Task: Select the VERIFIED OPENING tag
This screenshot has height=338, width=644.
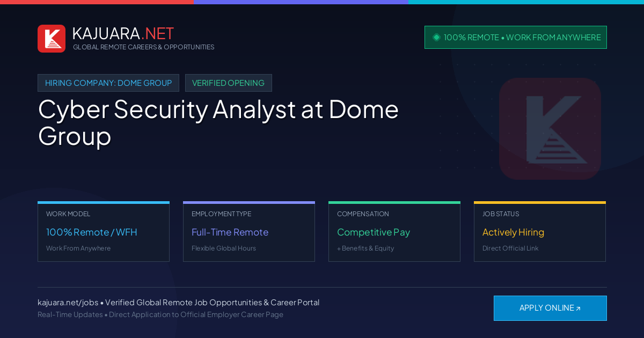Action: [x=229, y=83]
